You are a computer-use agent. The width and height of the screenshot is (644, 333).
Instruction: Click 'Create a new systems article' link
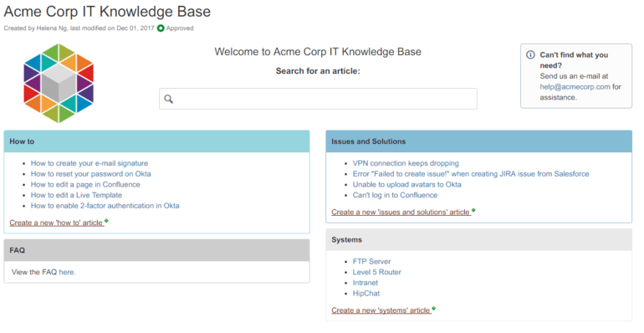(381, 310)
